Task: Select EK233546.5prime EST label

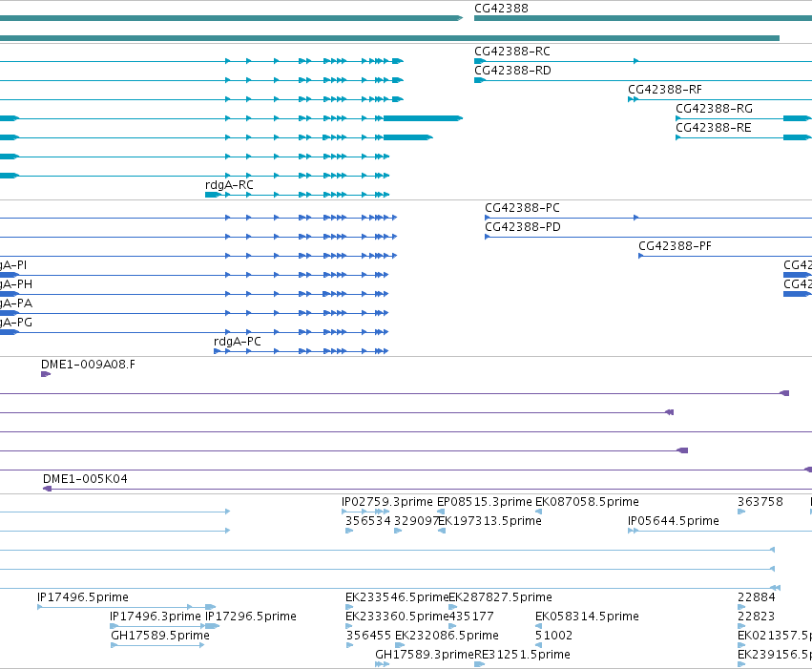Action: (397, 597)
